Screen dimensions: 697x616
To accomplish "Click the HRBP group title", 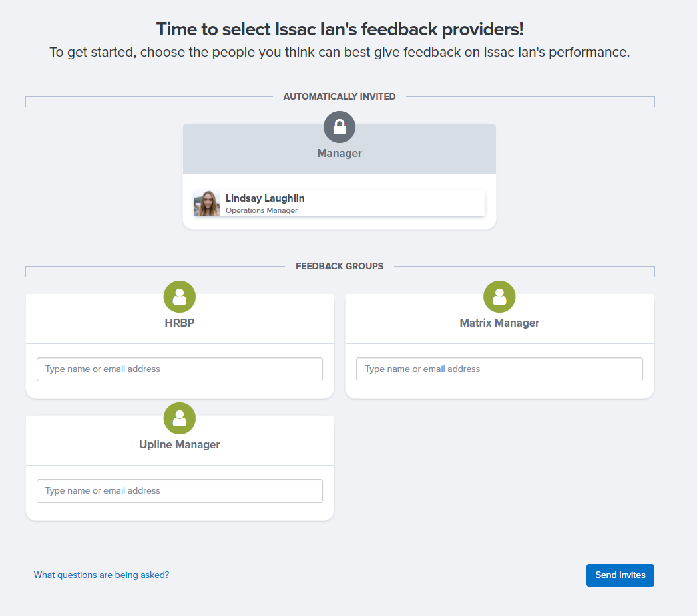I will point(180,323).
